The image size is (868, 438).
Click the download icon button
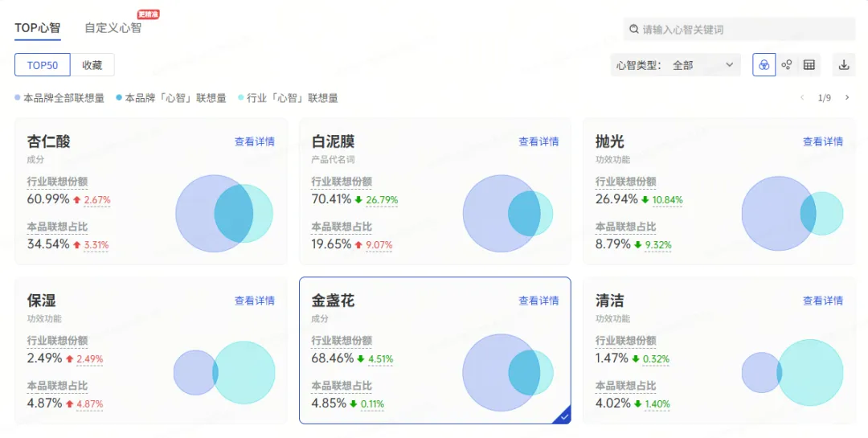844,65
